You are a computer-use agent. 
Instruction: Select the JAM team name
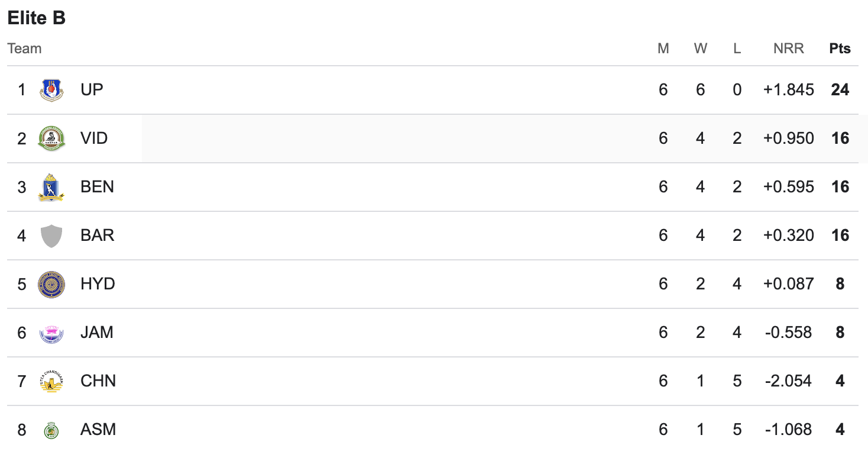(97, 333)
